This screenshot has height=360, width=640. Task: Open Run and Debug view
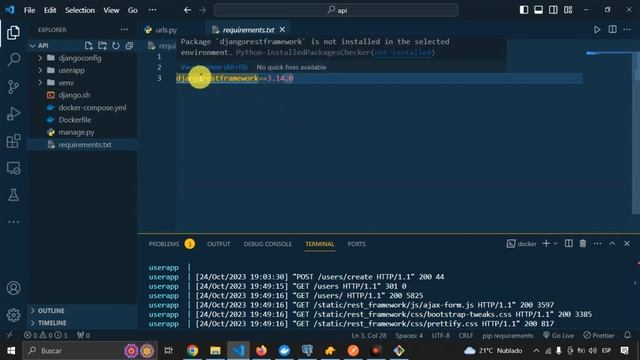pyautogui.click(x=13, y=114)
